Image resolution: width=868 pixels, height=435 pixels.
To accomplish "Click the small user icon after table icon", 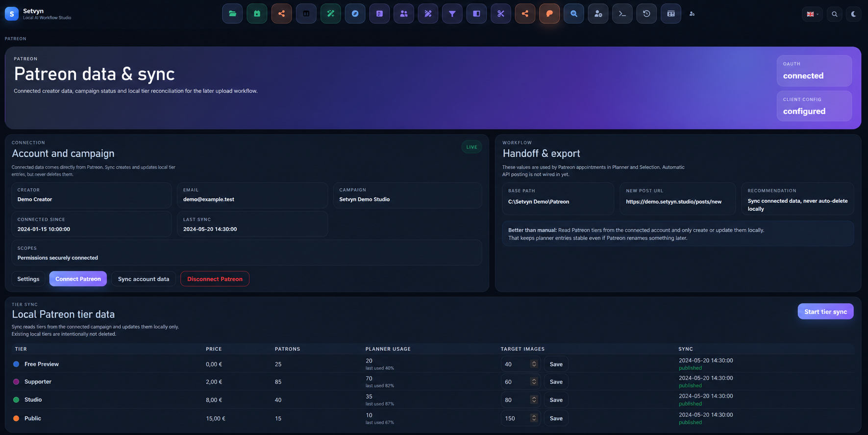I will [x=692, y=14].
